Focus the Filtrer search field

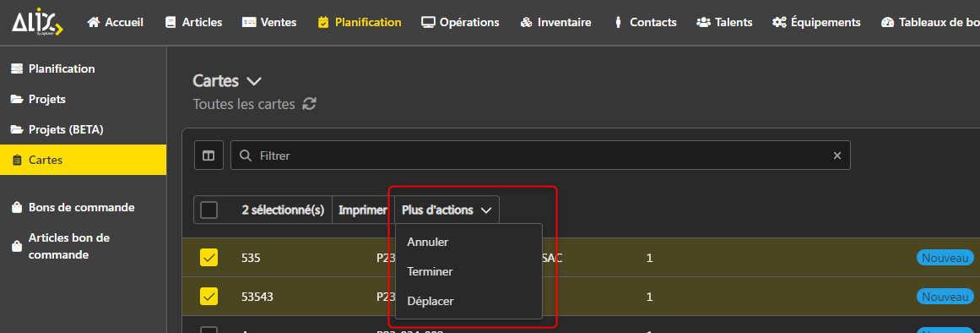click(540, 156)
